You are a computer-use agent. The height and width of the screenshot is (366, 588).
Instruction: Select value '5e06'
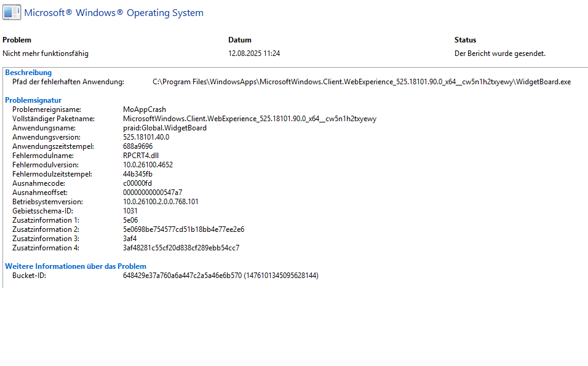point(130,220)
